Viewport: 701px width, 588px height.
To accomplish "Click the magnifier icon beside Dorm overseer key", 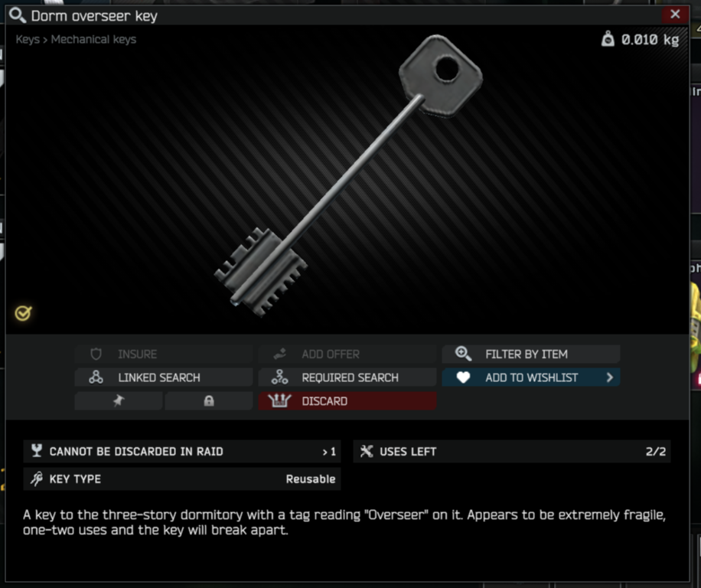I will pos(18,15).
